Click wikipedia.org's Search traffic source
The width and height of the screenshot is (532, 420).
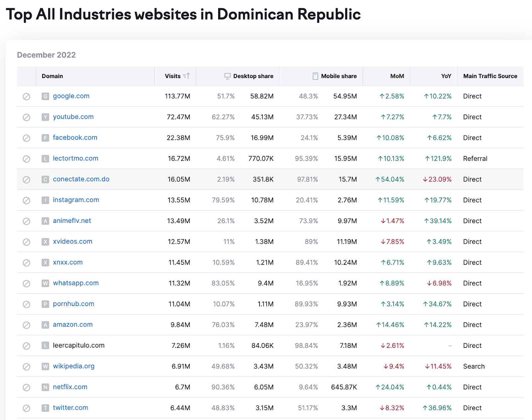[x=474, y=366]
